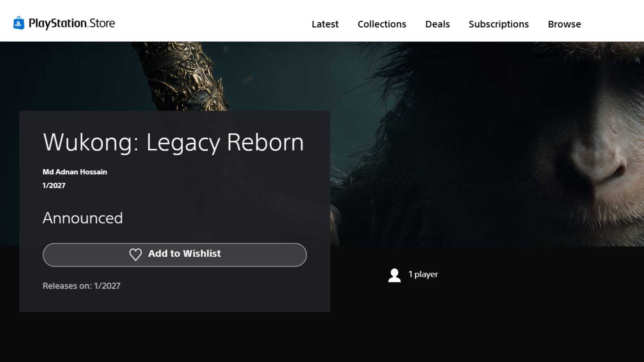This screenshot has height=362, width=644.
Task: Click the 1 player label text
Action: [x=423, y=274]
